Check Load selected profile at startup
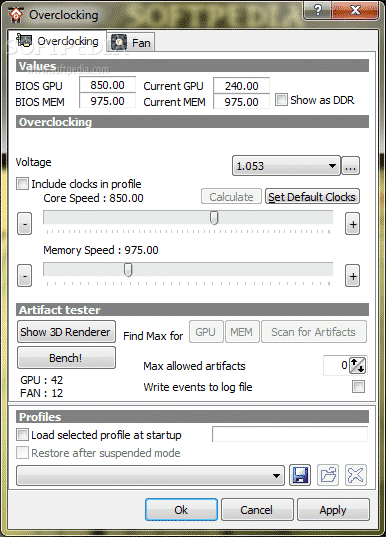The width and height of the screenshot is (386, 537). (x=22, y=435)
